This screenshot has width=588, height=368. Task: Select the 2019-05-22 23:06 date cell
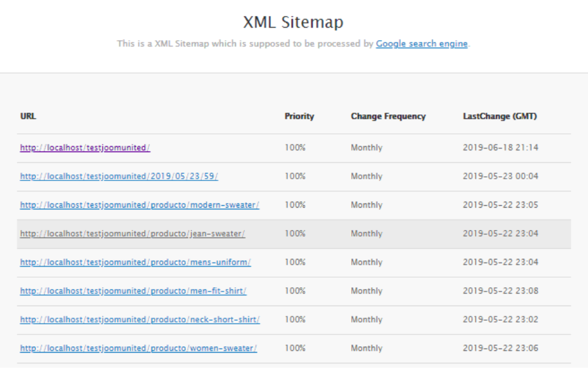(x=500, y=349)
